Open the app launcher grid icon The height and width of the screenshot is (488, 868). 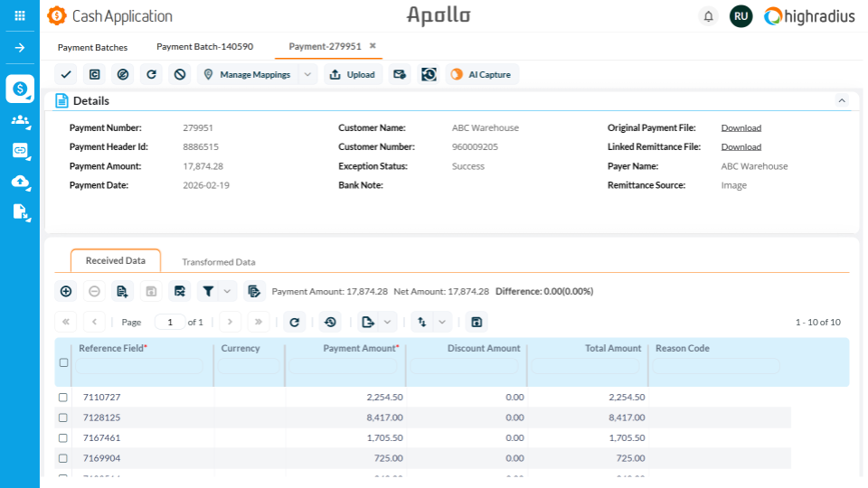20,16
